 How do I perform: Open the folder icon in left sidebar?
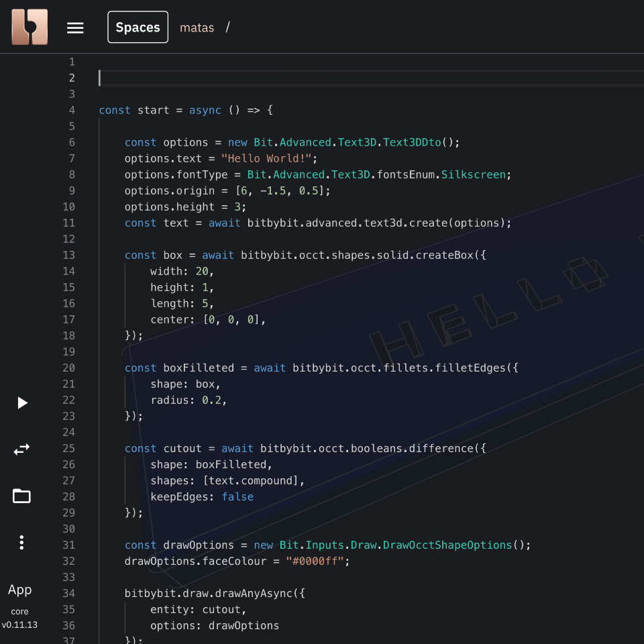21,496
